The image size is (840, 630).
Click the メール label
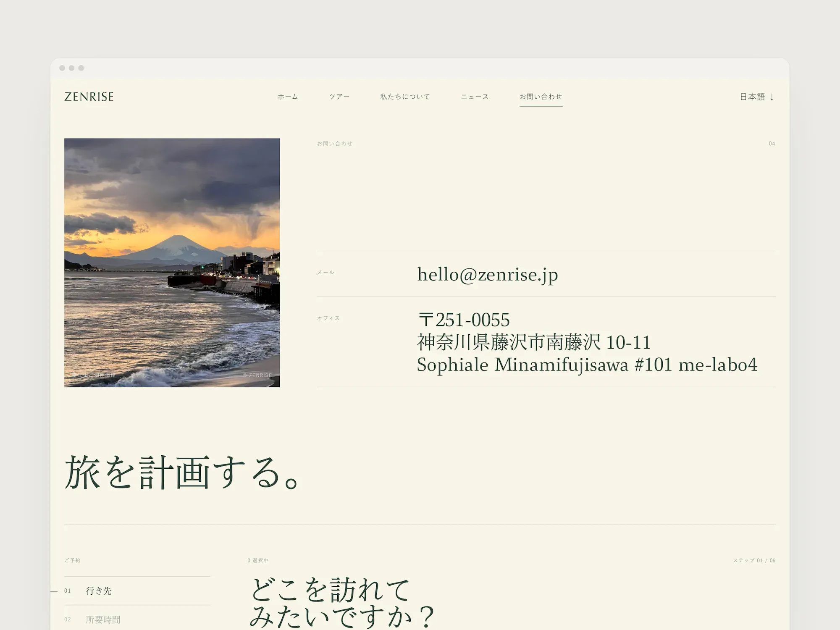point(325,273)
